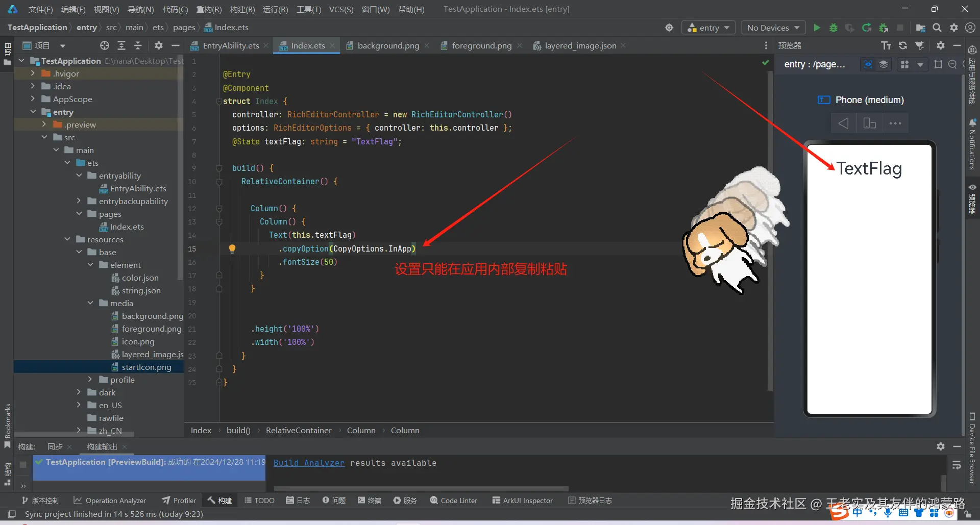
Task: Open the Profiler tool window
Action: [x=179, y=501]
